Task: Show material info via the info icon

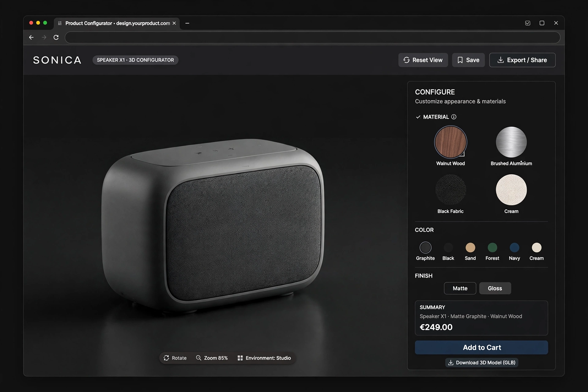Action: point(454,117)
